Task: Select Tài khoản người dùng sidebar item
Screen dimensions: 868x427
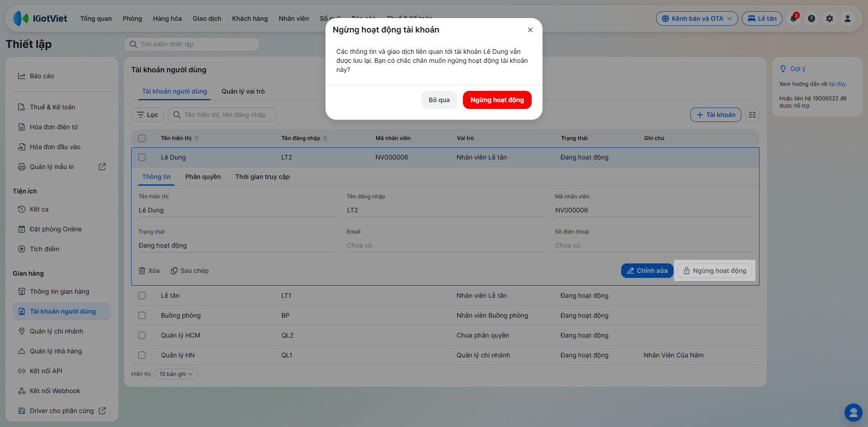Action: tap(62, 311)
